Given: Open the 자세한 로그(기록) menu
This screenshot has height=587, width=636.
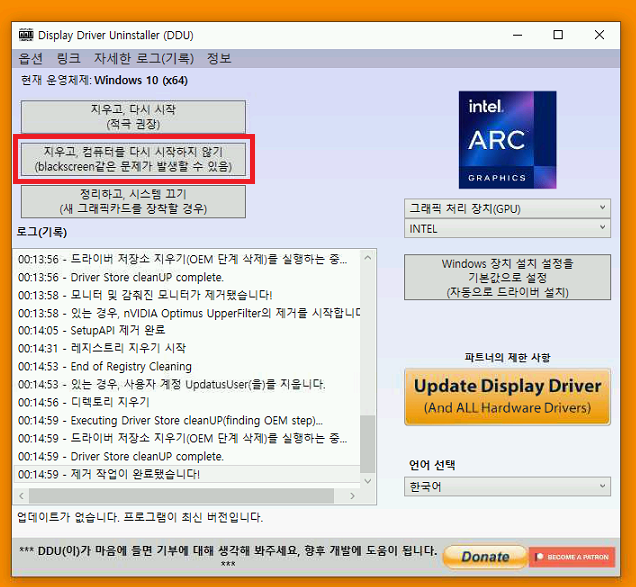Looking at the screenshot, I should 144,58.
